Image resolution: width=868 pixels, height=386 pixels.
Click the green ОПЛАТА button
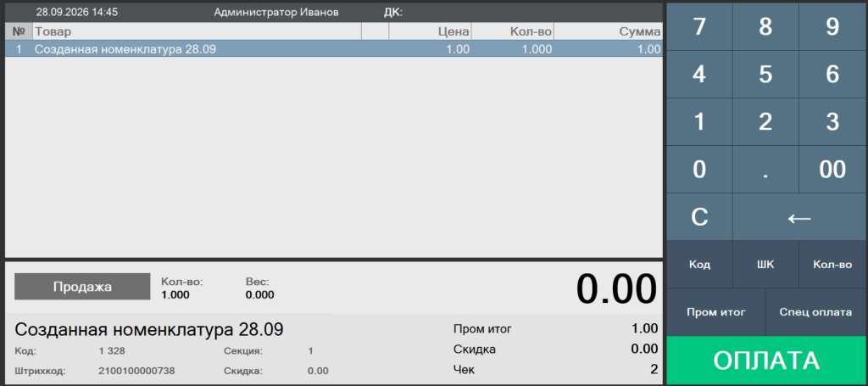click(x=766, y=361)
